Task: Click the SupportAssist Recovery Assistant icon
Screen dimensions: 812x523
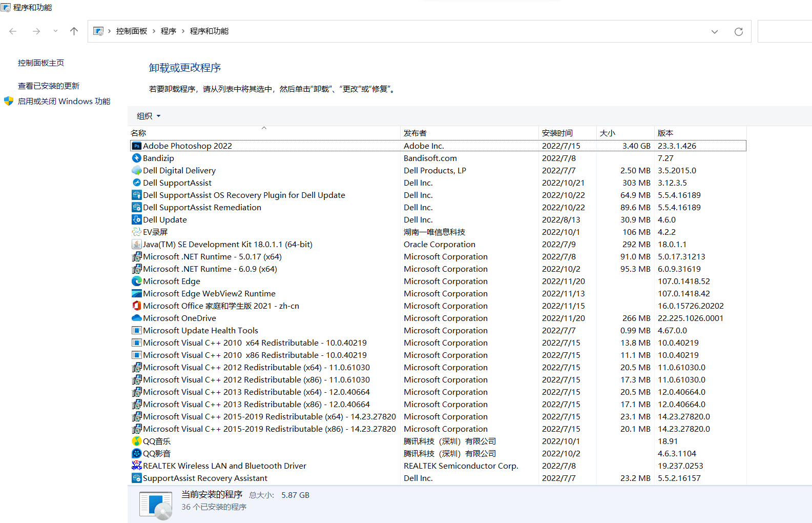Action: (x=137, y=478)
